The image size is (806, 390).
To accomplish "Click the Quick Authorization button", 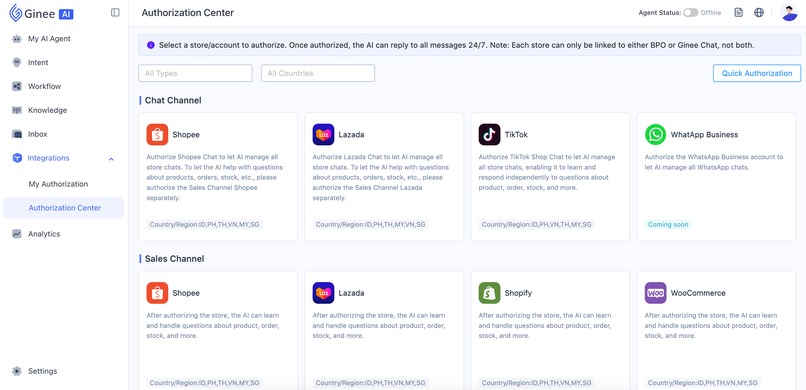I will tap(757, 73).
